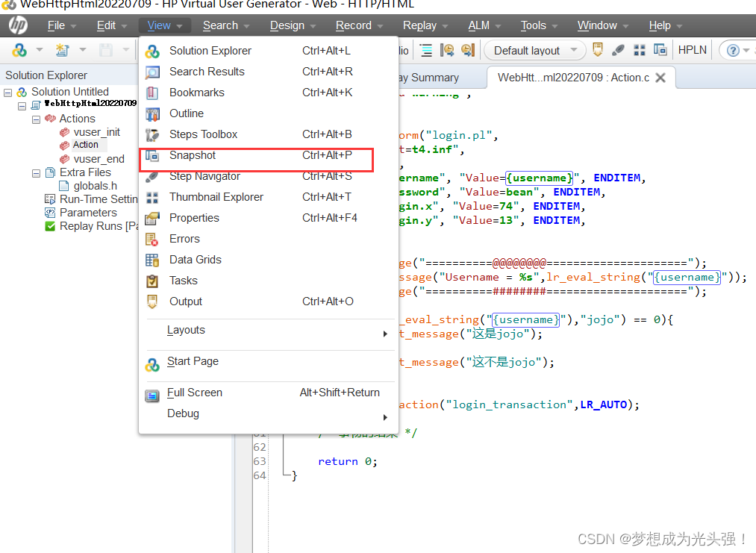Viewport: 756px width, 553px height.
Task: Click Errors icon in menu
Action: pyautogui.click(x=152, y=239)
